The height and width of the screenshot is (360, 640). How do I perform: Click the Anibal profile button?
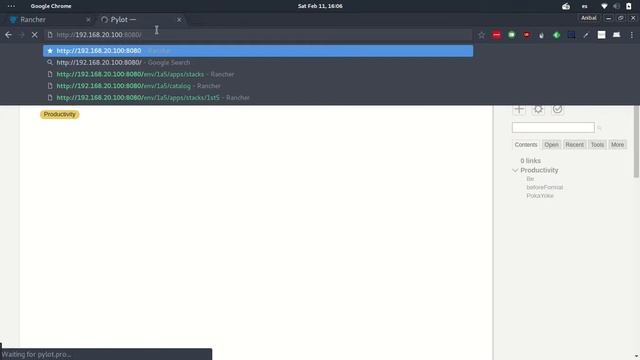pos(589,18)
